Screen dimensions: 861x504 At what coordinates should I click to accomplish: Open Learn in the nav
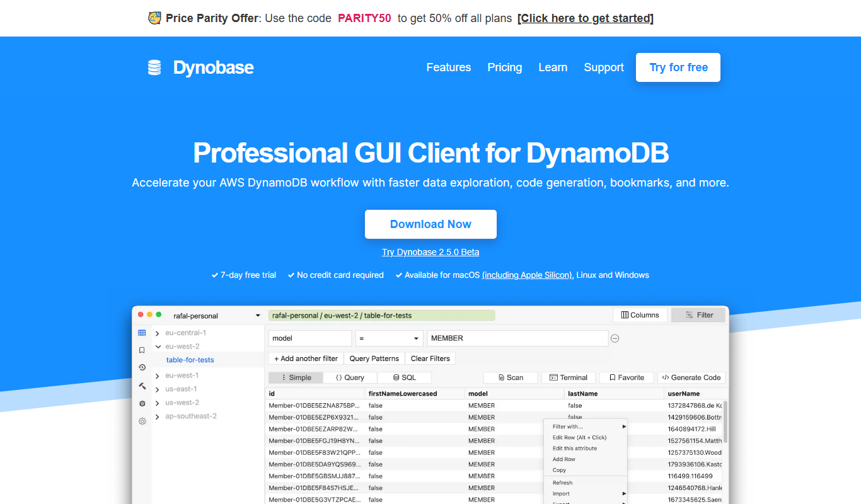(x=553, y=67)
